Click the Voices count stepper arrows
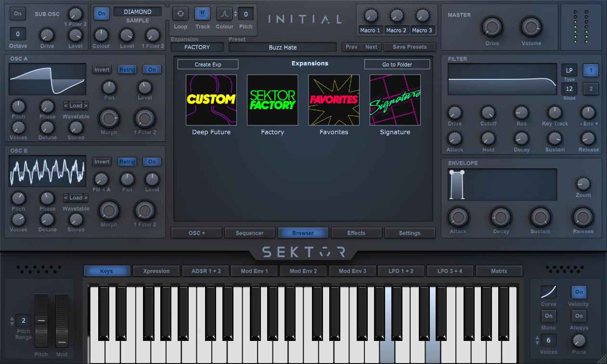The image size is (607, 364). pyautogui.click(x=537, y=340)
